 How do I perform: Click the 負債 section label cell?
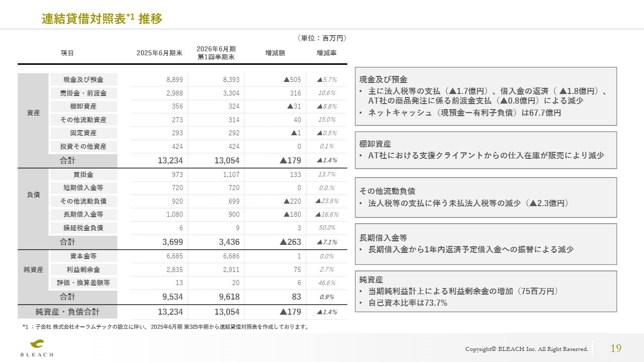(x=33, y=195)
